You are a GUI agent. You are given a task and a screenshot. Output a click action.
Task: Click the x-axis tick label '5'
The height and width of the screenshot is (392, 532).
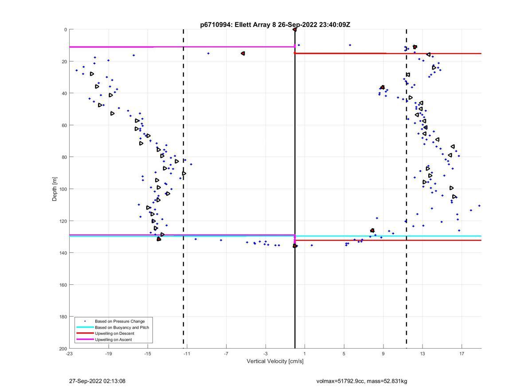pos(344,353)
